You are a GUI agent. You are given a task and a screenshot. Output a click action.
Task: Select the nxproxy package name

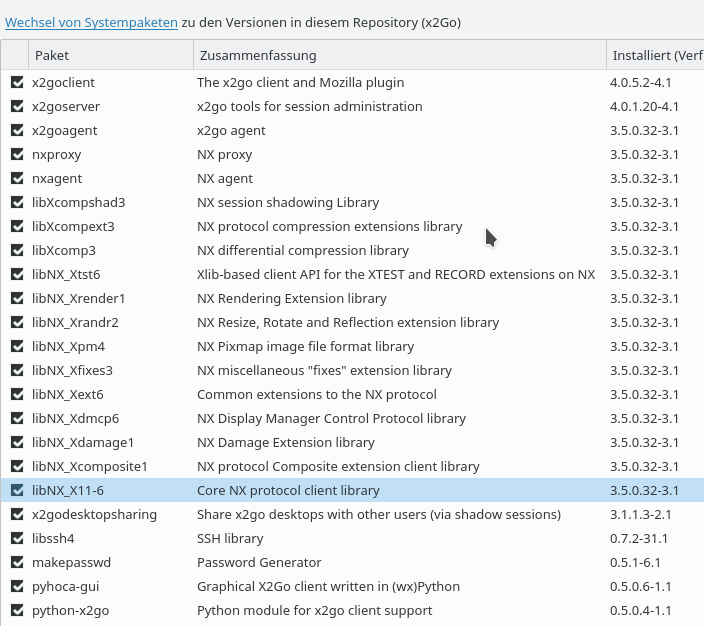pos(57,154)
